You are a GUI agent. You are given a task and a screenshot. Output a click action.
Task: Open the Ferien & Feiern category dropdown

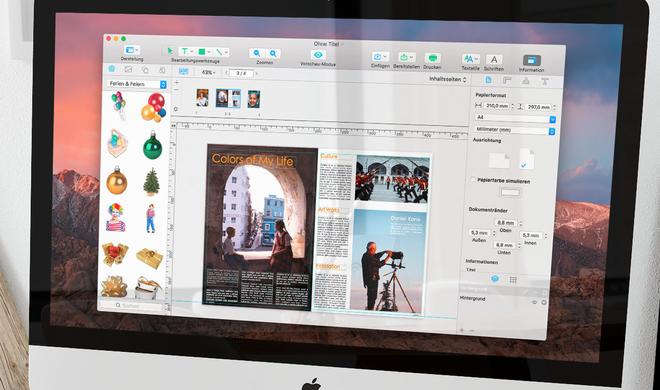(137, 84)
